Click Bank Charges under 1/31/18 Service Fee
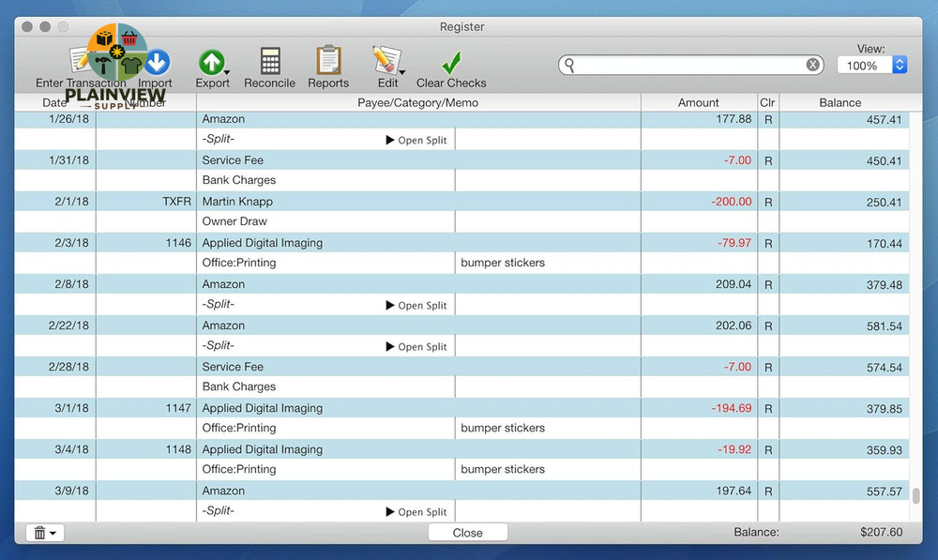Viewport: 938px width, 560px height. coord(238,180)
